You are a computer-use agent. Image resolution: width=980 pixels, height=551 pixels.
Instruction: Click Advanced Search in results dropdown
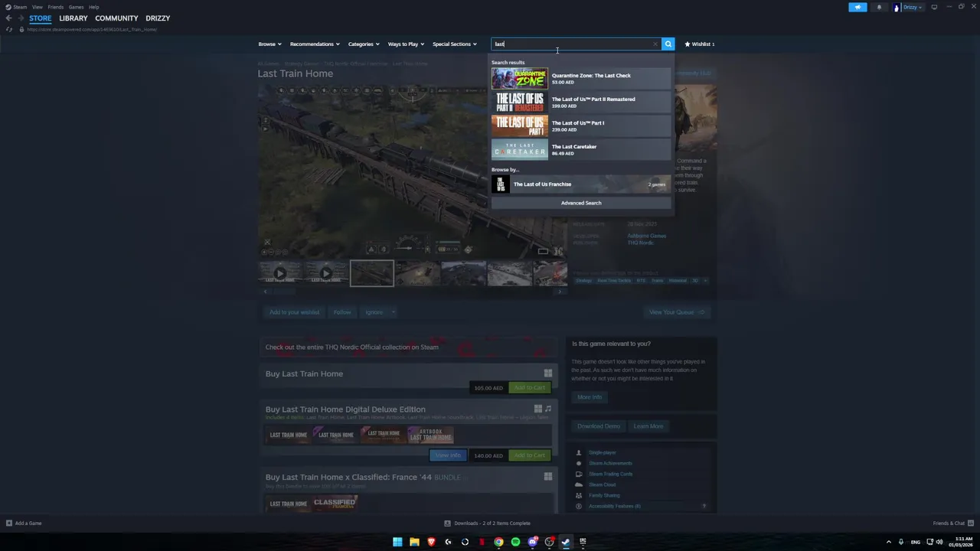[581, 203]
